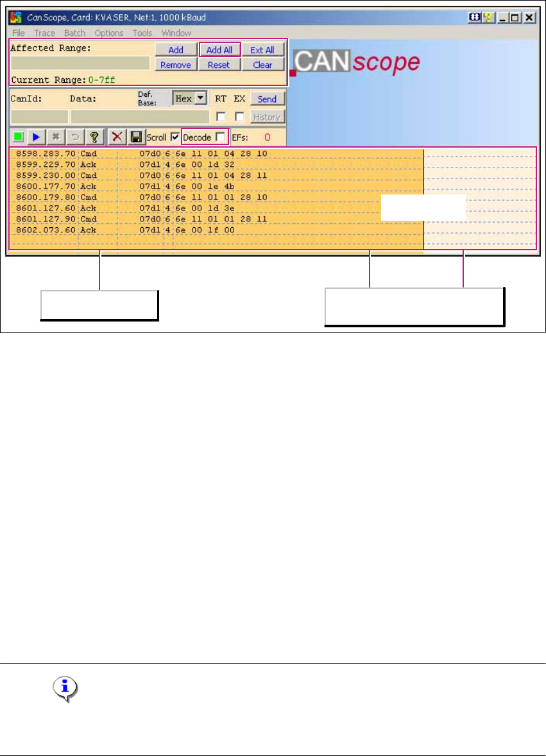Focus the Affected Range input field
The width and height of the screenshot is (546, 756).
pyautogui.click(x=80, y=63)
